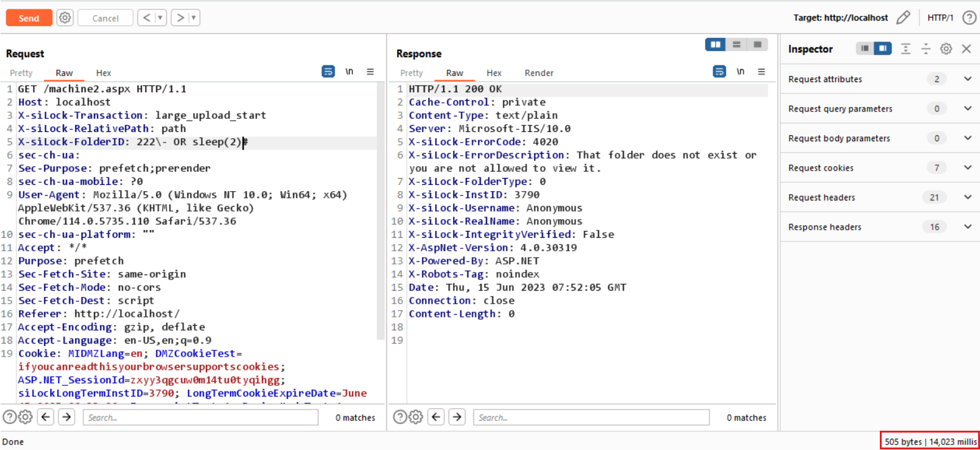
Task: Switch Request view to Pretty tab
Action: (21, 73)
